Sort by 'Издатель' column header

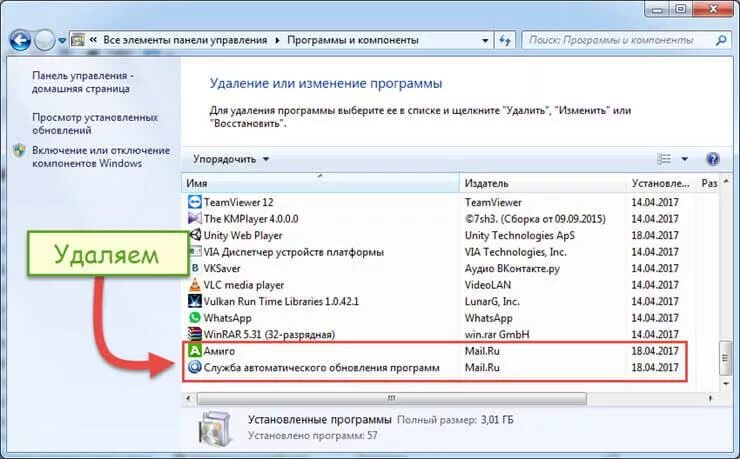point(543,183)
